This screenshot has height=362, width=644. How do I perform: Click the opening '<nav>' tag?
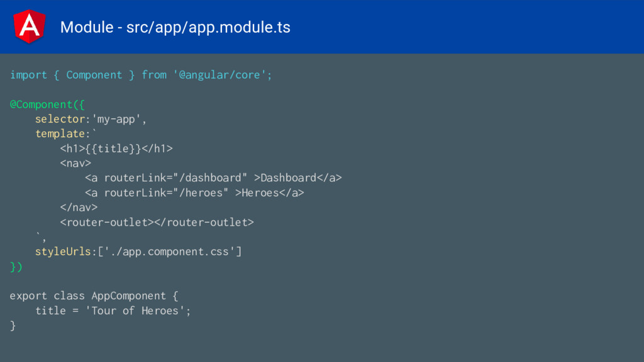75,163
